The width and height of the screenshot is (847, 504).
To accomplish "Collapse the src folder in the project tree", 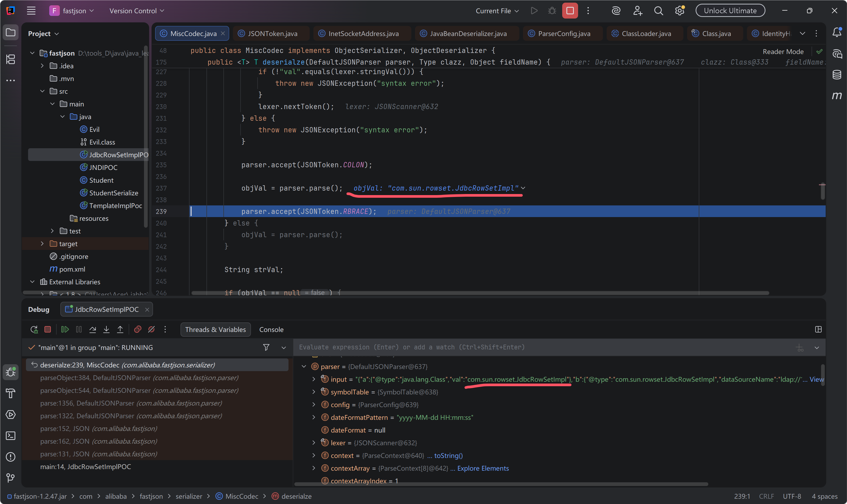I will coord(42,91).
